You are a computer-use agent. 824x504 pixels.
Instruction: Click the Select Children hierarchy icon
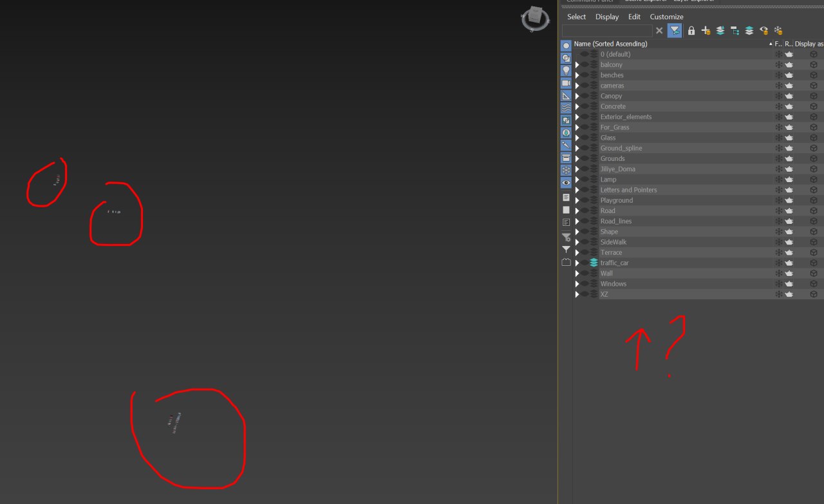(x=735, y=30)
